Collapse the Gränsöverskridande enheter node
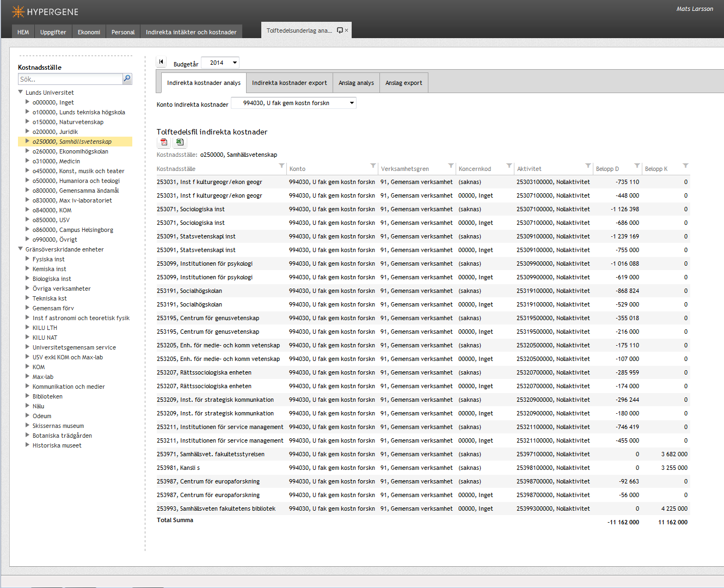Image resolution: width=724 pixels, height=588 pixels. pos(21,249)
